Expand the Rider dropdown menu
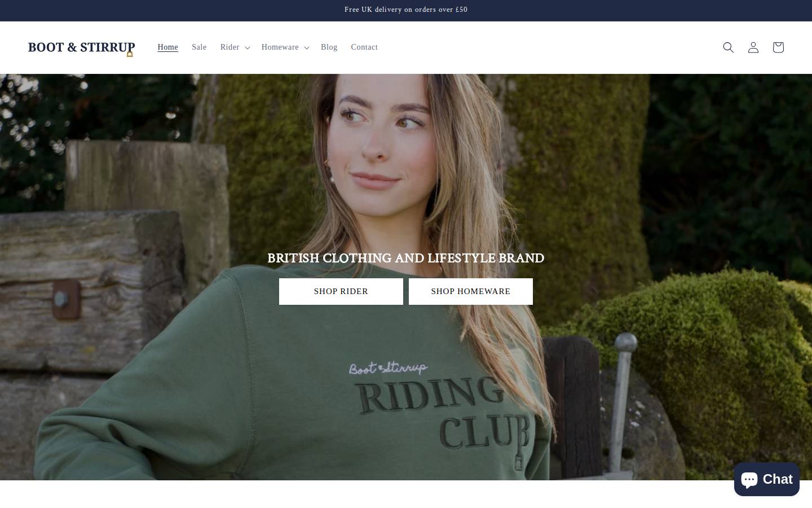 pos(235,47)
